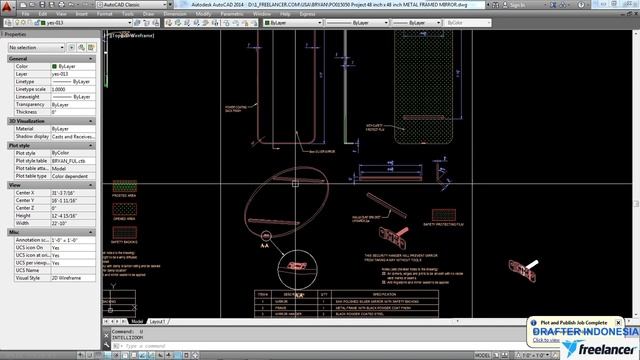Click the Make Object's Layer Current icon
This screenshot has height=360, width=640.
point(137,23)
